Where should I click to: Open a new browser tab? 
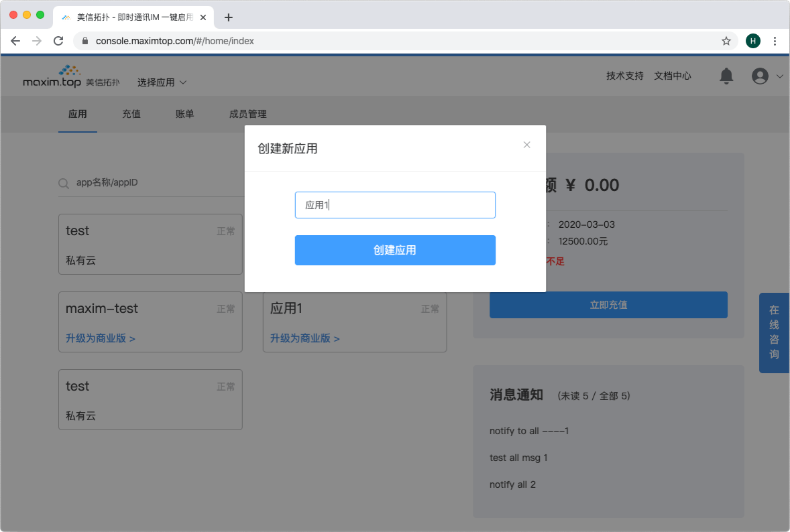(229, 17)
